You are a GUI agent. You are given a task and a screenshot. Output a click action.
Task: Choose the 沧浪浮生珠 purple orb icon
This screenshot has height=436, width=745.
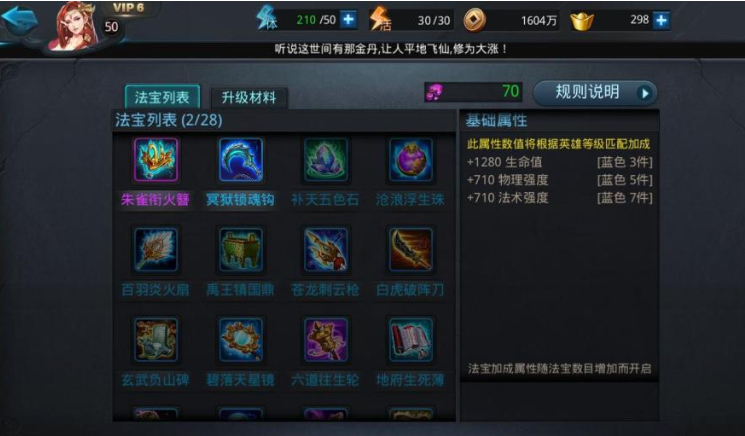click(411, 160)
